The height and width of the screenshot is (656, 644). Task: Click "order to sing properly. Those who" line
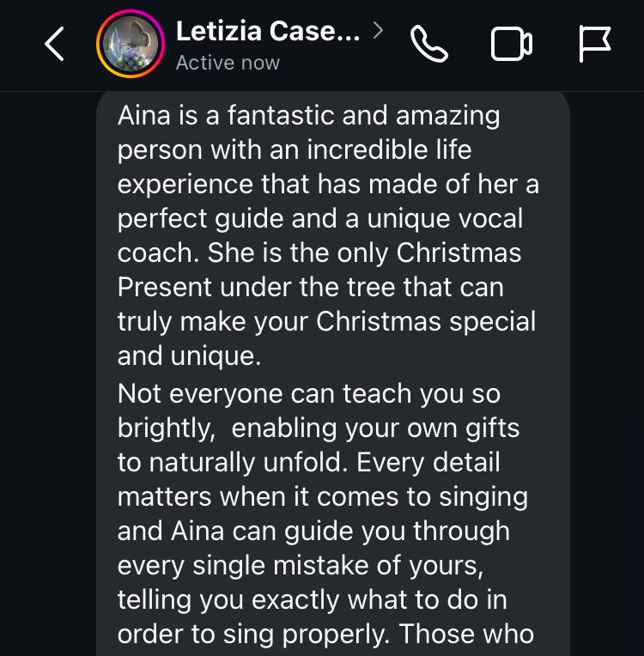pyautogui.click(x=325, y=634)
